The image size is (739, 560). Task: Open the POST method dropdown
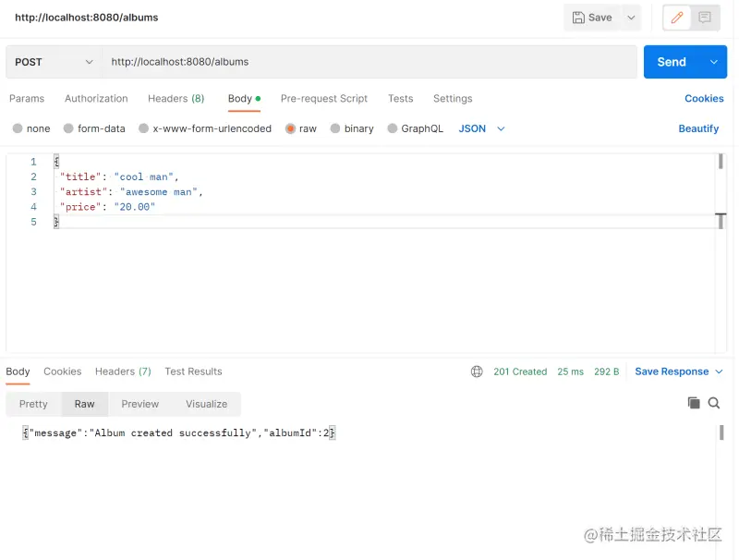pyautogui.click(x=54, y=62)
